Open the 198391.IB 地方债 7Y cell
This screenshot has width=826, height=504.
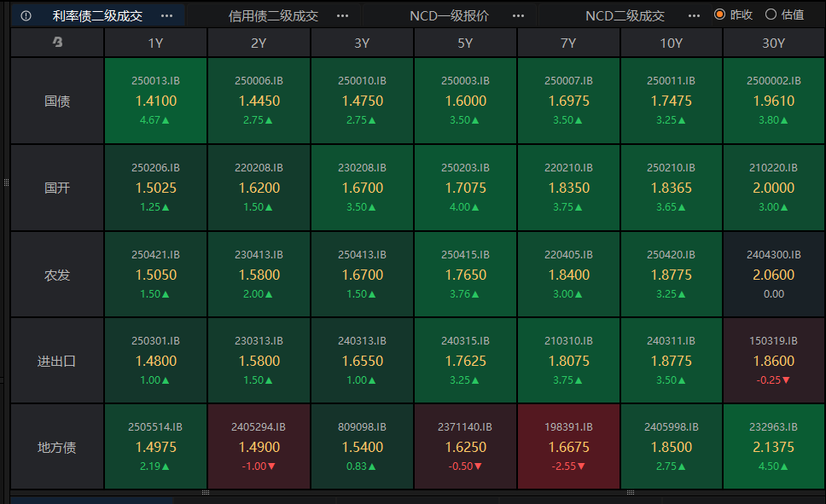click(x=568, y=447)
